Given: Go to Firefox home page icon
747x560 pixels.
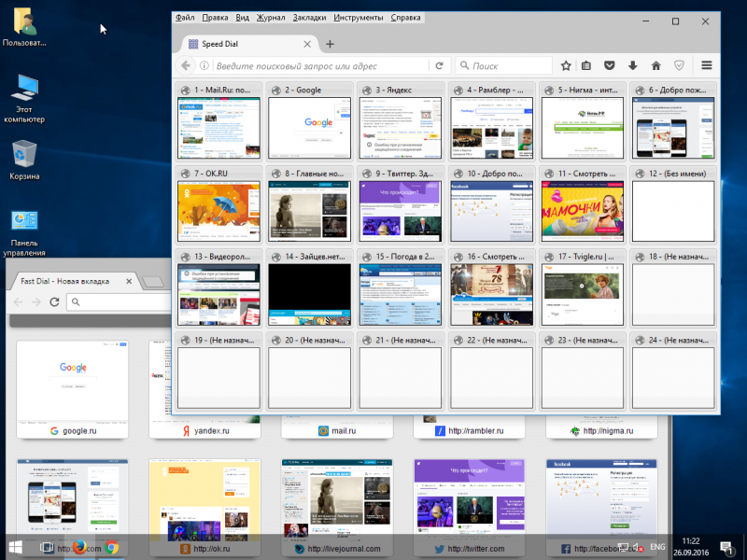Looking at the screenshot, I should click(x=656, y=65).
